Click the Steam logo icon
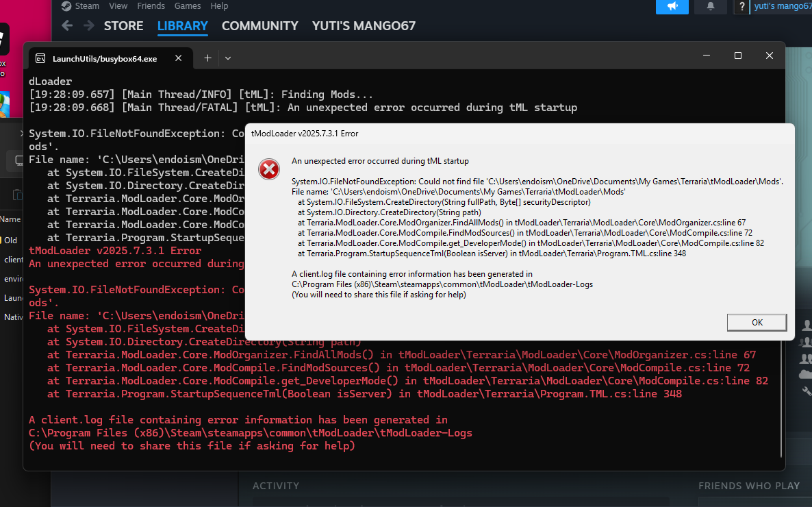 pyautogui.click(x=66, y=5)
